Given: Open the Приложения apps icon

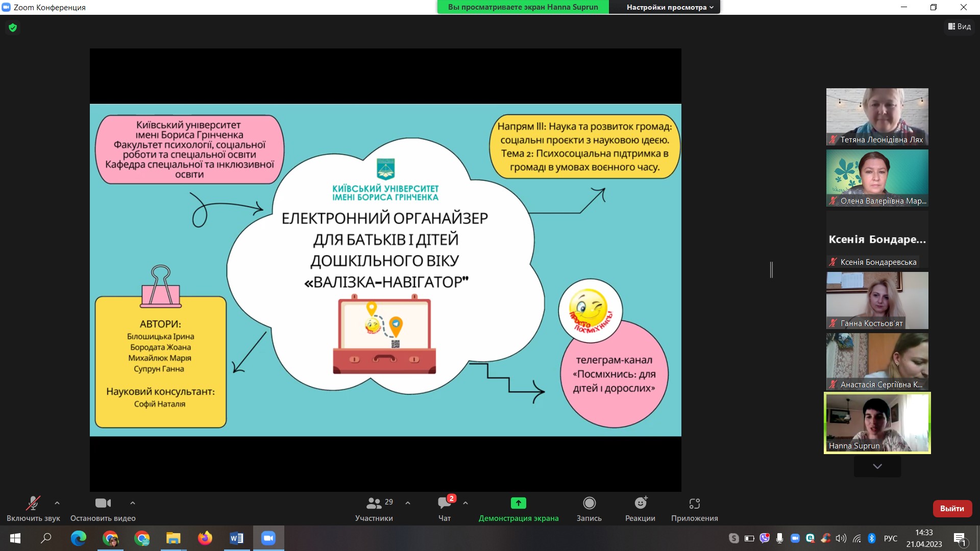Looking at the screenshot, I should tap(694, 504).
